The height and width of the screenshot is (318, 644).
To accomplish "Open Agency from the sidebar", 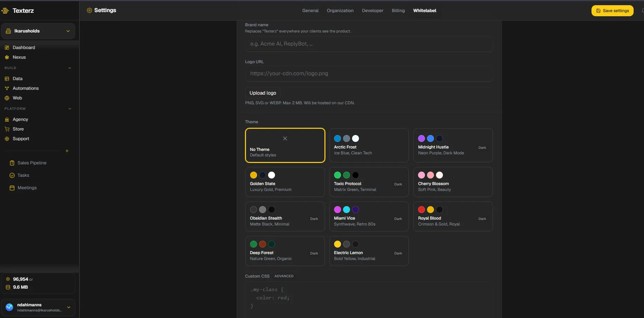I will pyautogui.click(x=20, y=119).
